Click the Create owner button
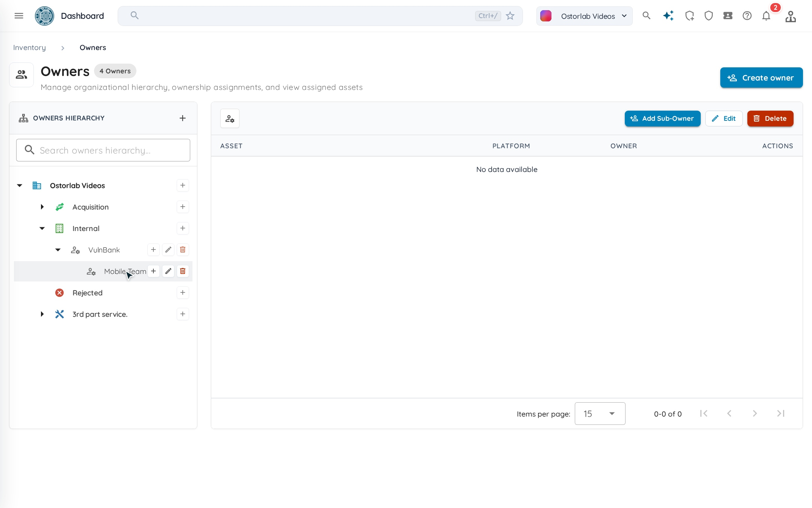The height and width of the screenshot is (508, 812). pos(761,78)
